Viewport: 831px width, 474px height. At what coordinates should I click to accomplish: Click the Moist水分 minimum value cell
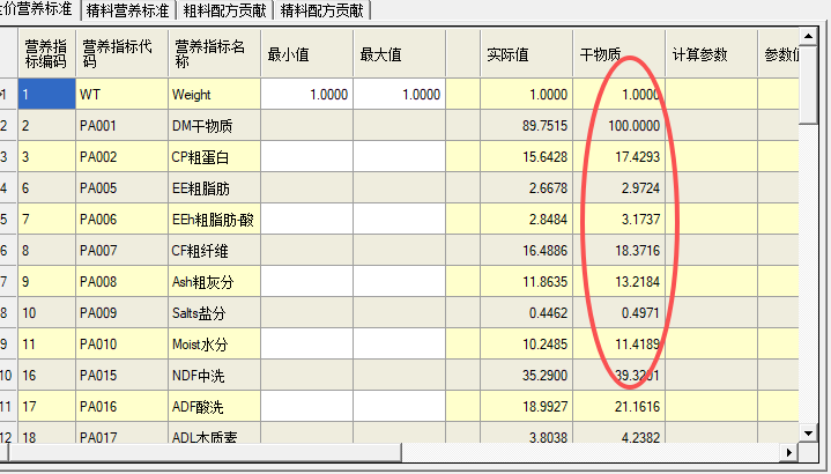pos(307,344)
